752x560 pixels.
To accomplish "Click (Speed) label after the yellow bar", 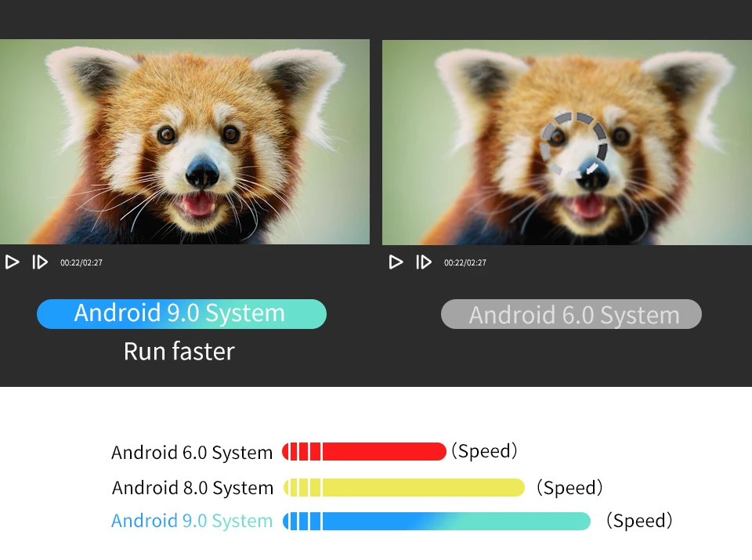I will point(569,488).
